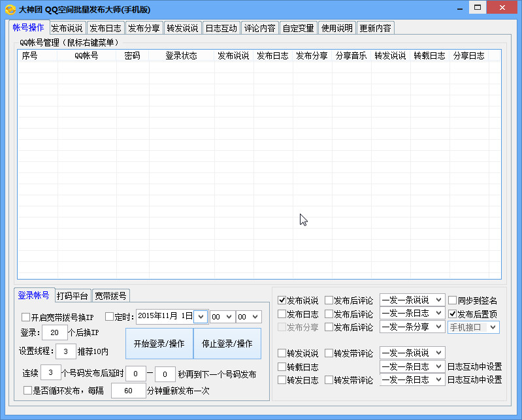Click the app logo icon in title bar
The width and height of the screenshot is (522, 420).
[10, 9]
